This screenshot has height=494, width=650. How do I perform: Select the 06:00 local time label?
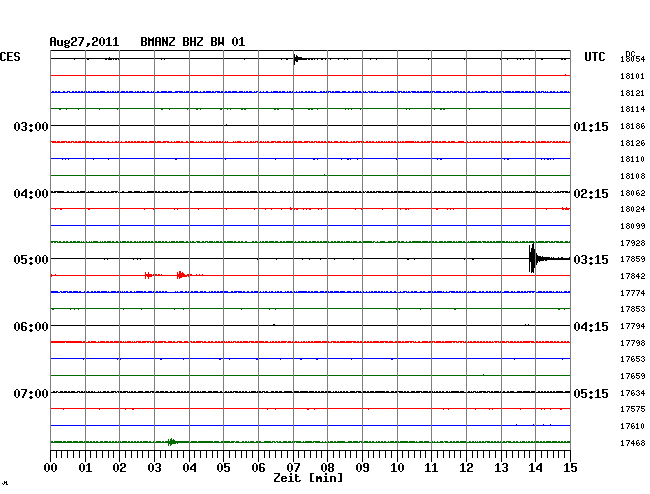click(31, 327)
